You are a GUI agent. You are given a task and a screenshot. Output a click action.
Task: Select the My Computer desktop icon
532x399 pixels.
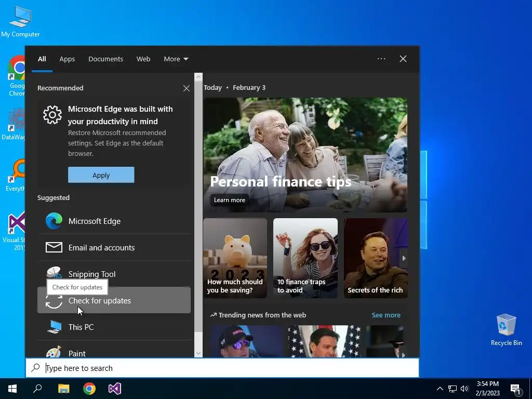point(20,21)
